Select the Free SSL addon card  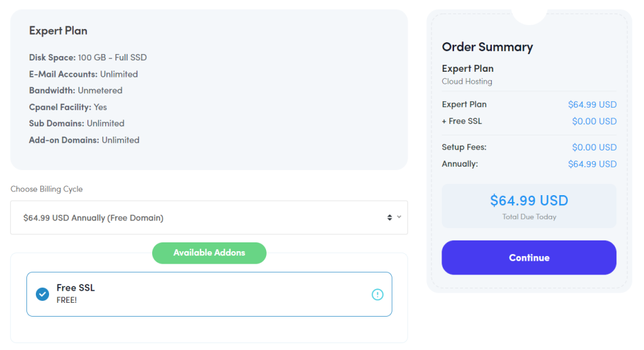[209, 294]
